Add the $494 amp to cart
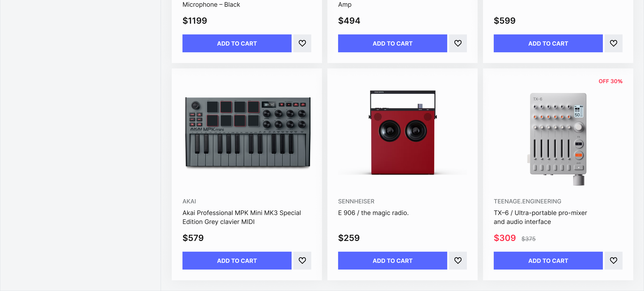The height and width of the screenshot is (291, 644). click(392, 43)
